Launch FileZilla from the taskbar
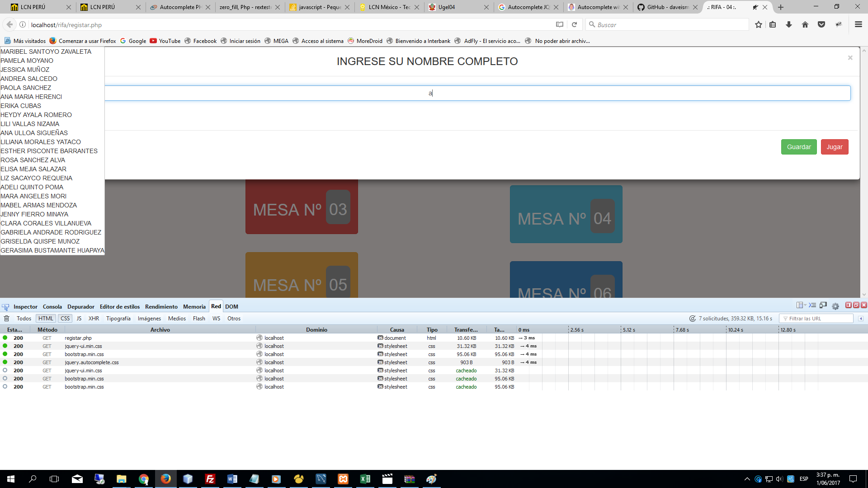 tap(210, 479)
